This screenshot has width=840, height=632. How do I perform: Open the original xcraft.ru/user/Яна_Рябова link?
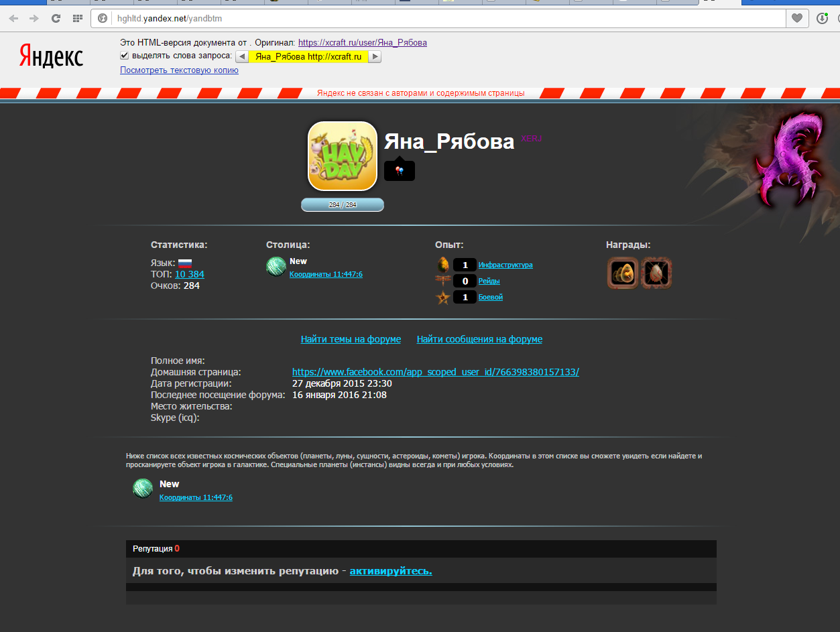(x=363, y=42)
